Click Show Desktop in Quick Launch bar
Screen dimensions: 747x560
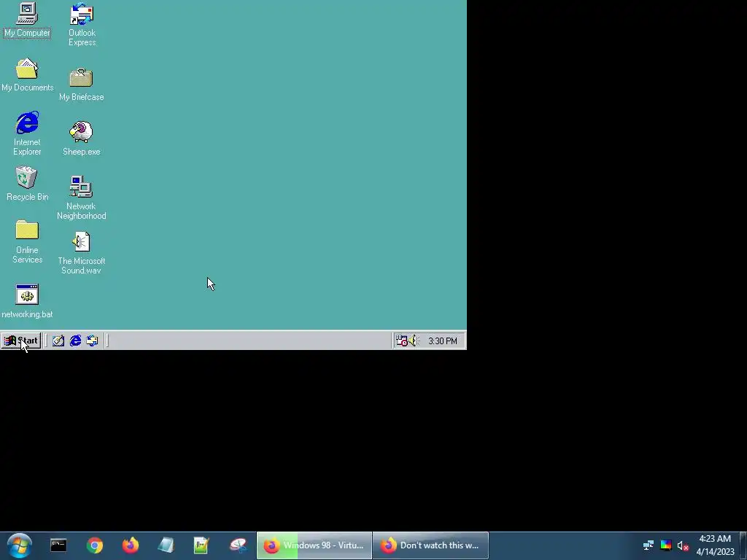click(x=58, y=341)
